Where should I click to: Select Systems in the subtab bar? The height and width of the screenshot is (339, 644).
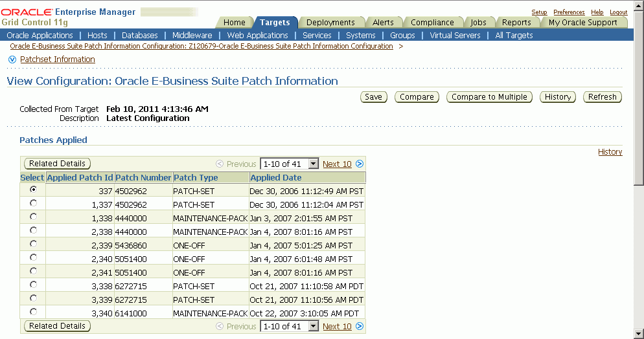click(361, 35)
